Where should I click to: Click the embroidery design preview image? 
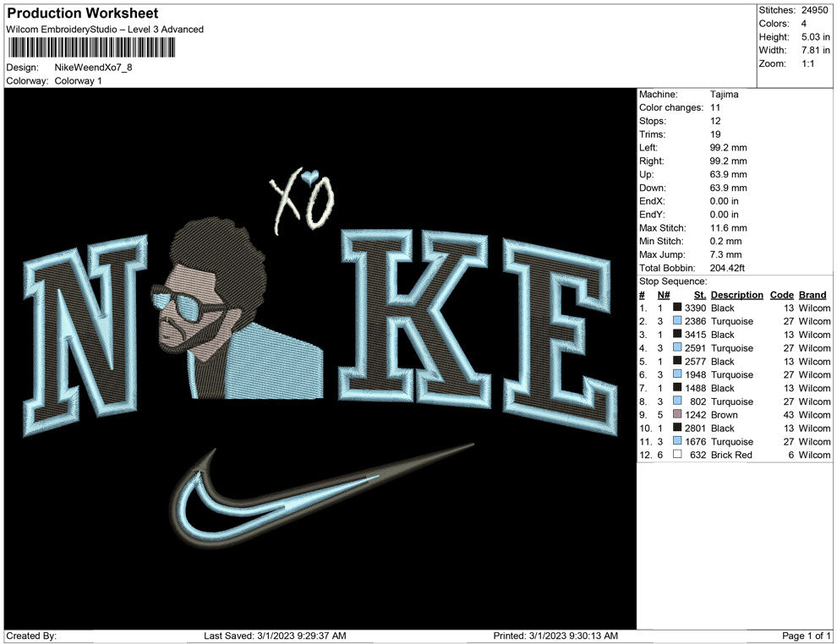point(320,358)
